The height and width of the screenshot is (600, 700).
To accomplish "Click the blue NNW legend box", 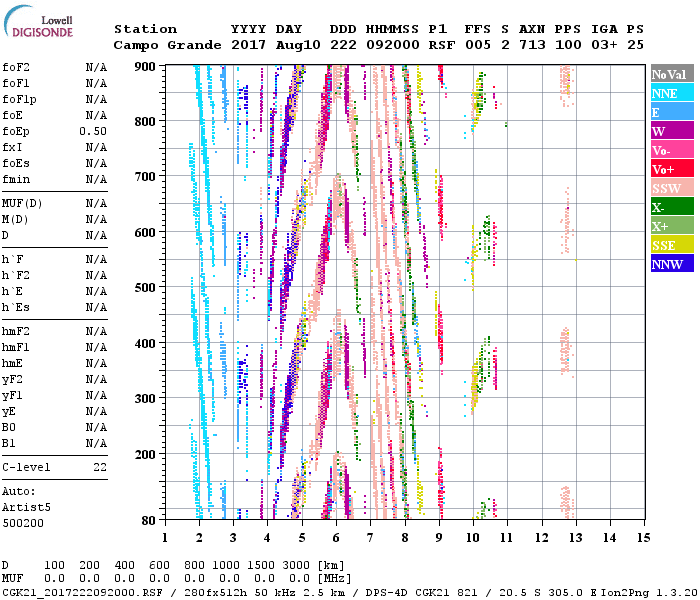I will tap(671, 264).
